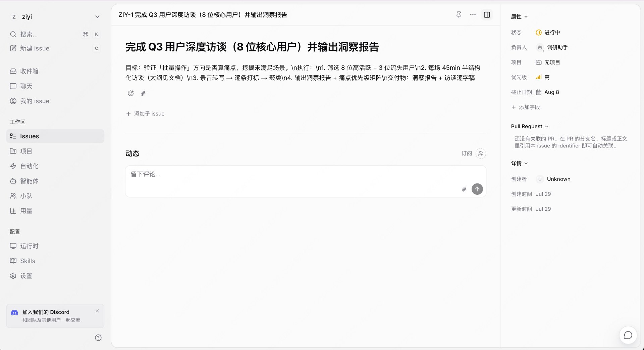Viewport: 644px width, 350px height.
Task: Attach a file below the issue description
Action: point(143,93)
